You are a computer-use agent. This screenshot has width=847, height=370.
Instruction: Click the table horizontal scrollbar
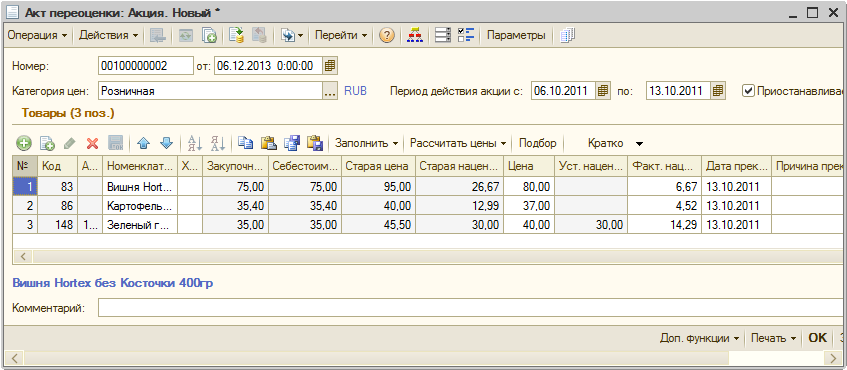coord(429,256)
